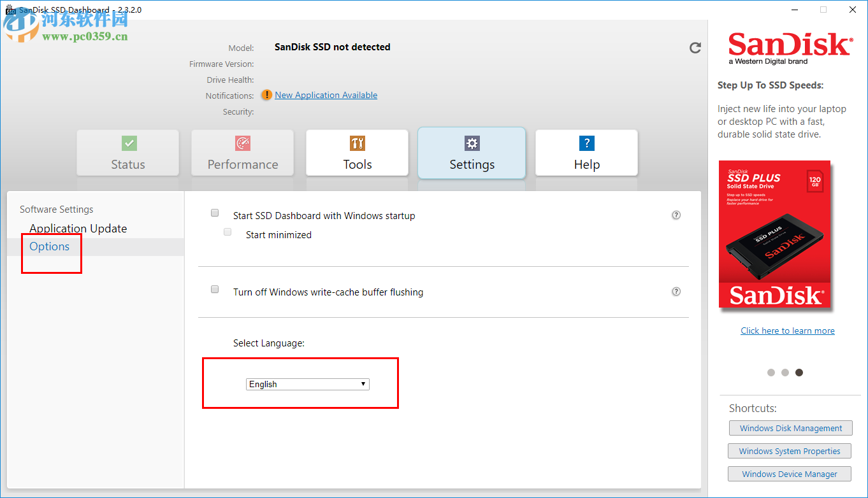Open the Status tab

coord(127,153)
